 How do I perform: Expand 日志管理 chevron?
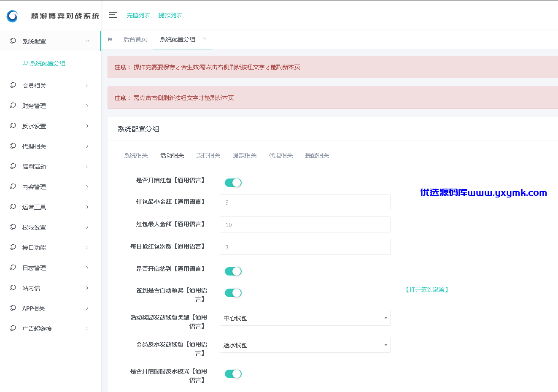(87, 268)
